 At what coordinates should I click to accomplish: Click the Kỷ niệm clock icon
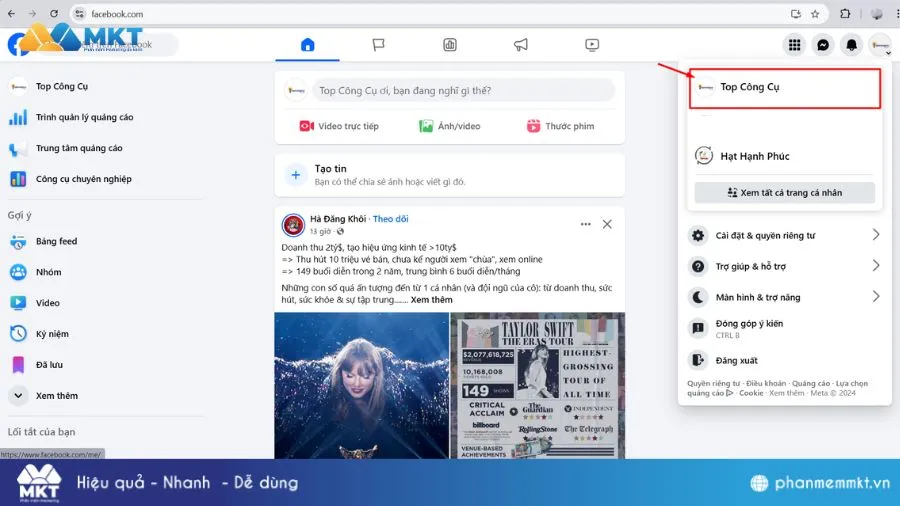tap(18, 334)
